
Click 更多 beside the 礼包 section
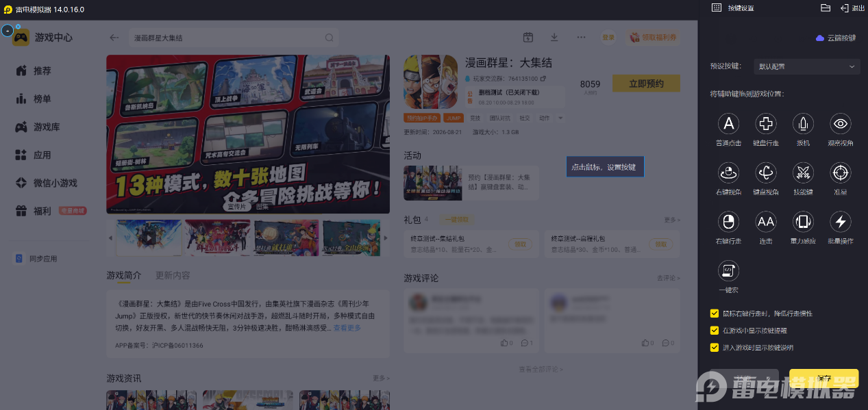[x=672, y=220]
